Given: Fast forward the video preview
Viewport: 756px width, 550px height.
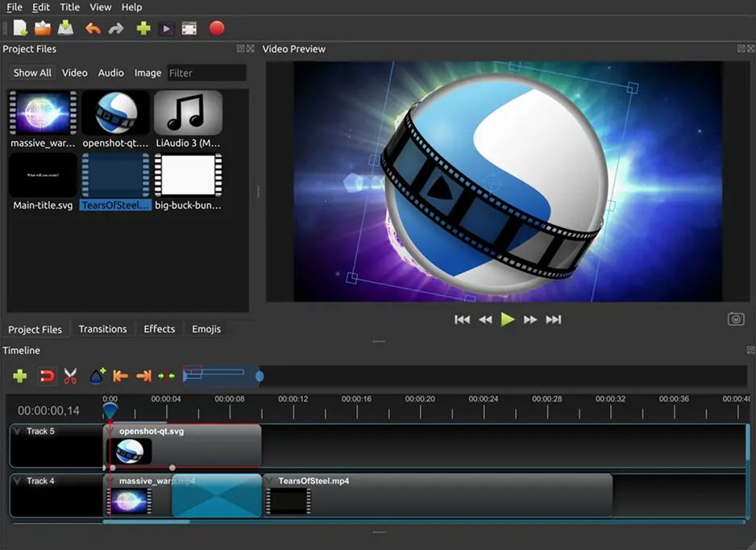Looking at the screenshot, I should [x=530, y=319].
